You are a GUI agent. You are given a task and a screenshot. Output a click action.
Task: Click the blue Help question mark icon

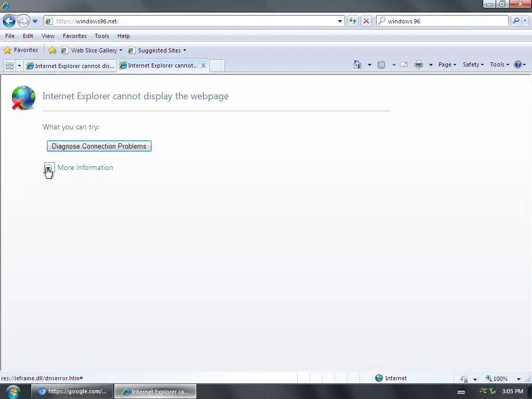518,64
